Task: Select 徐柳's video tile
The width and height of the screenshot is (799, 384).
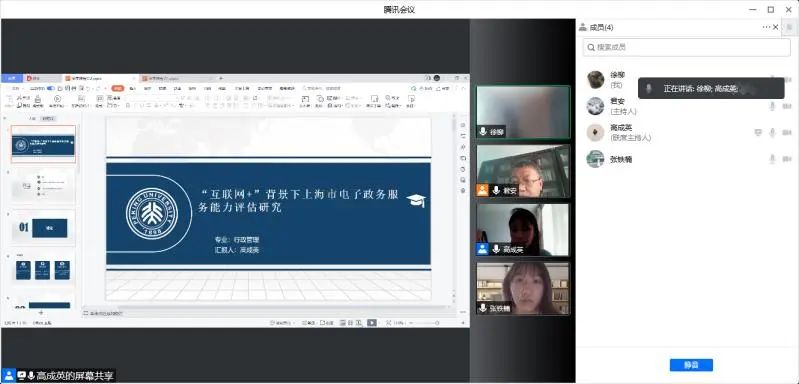Action: point(523,112)
